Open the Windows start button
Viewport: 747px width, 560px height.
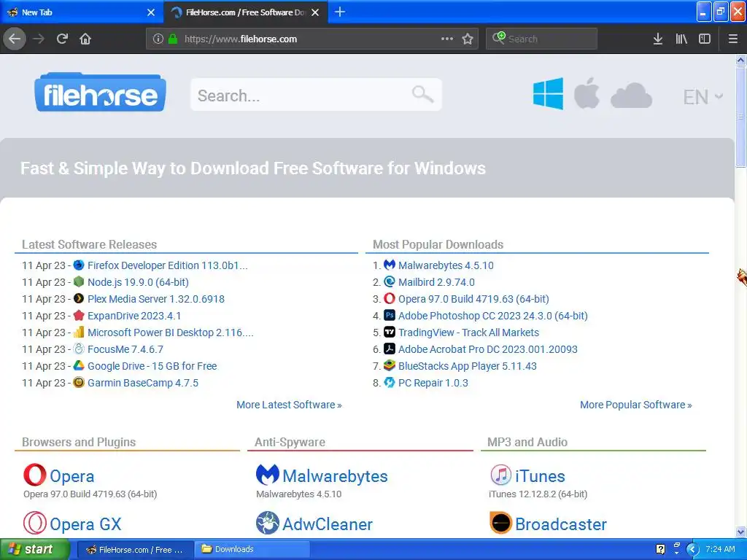pos(34,550)
